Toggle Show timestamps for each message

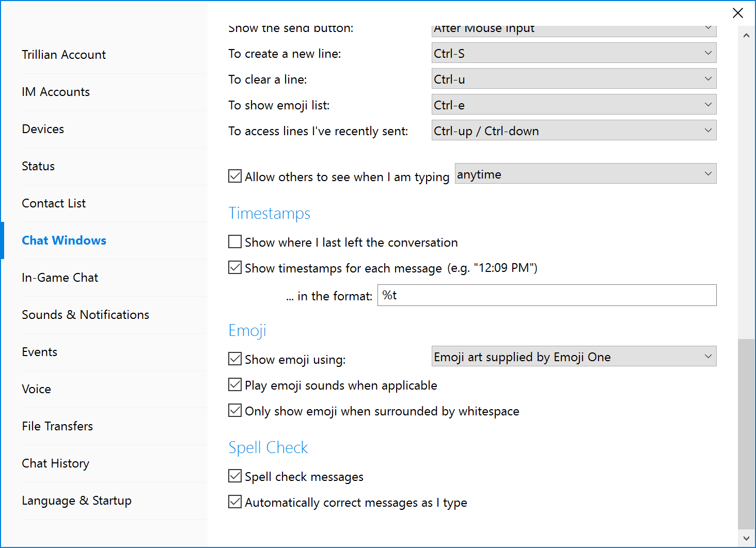[235, 267]
